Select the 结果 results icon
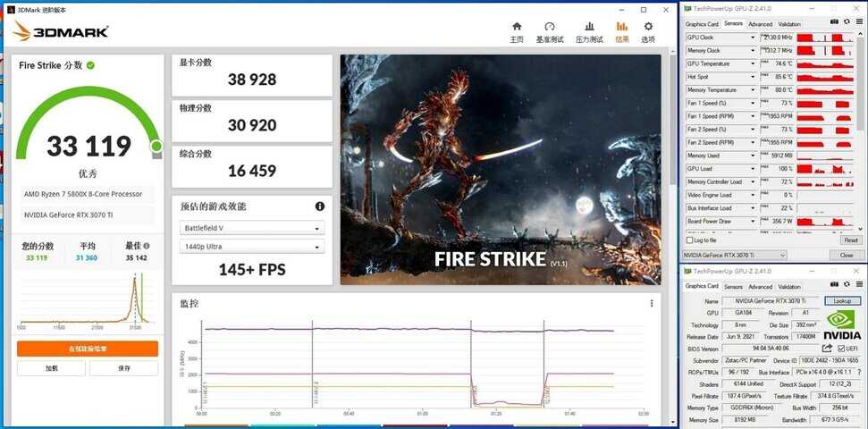This screenshot has width=868, height=429. tap(621, 27)
